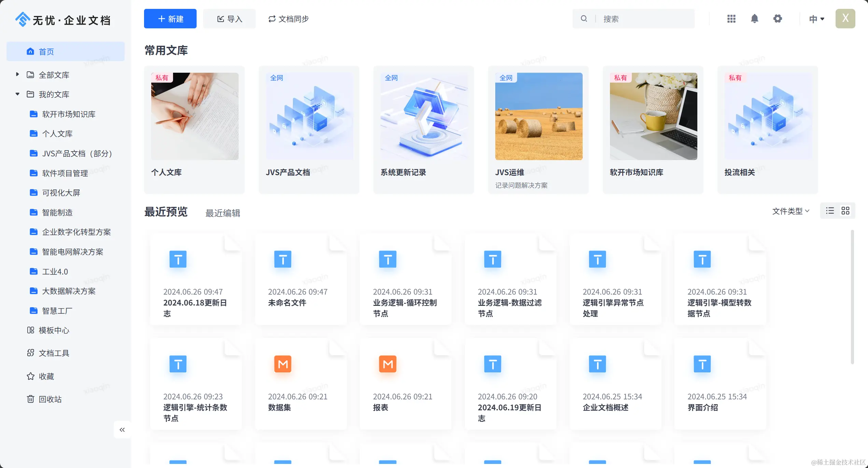Open the 文件类型 filter dropdown
This screenshot has height=468, width=868.
[x=791, y=211]
